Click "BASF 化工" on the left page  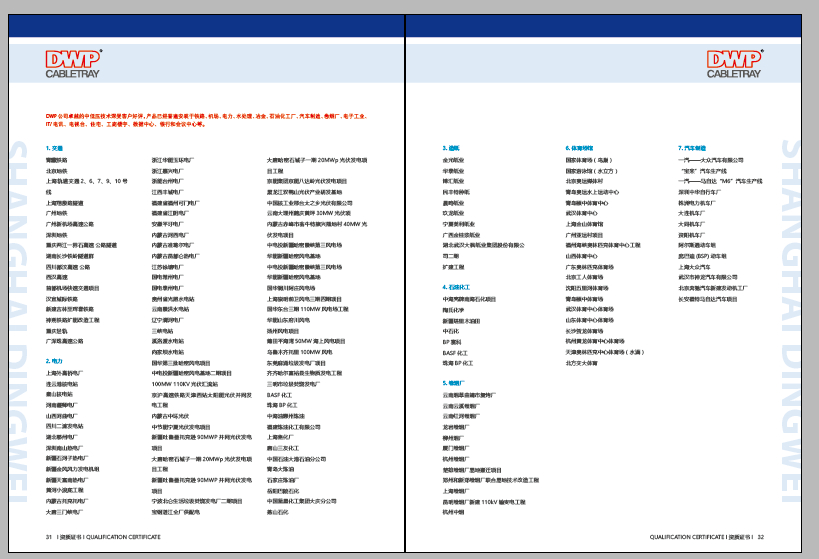point(279,395)
